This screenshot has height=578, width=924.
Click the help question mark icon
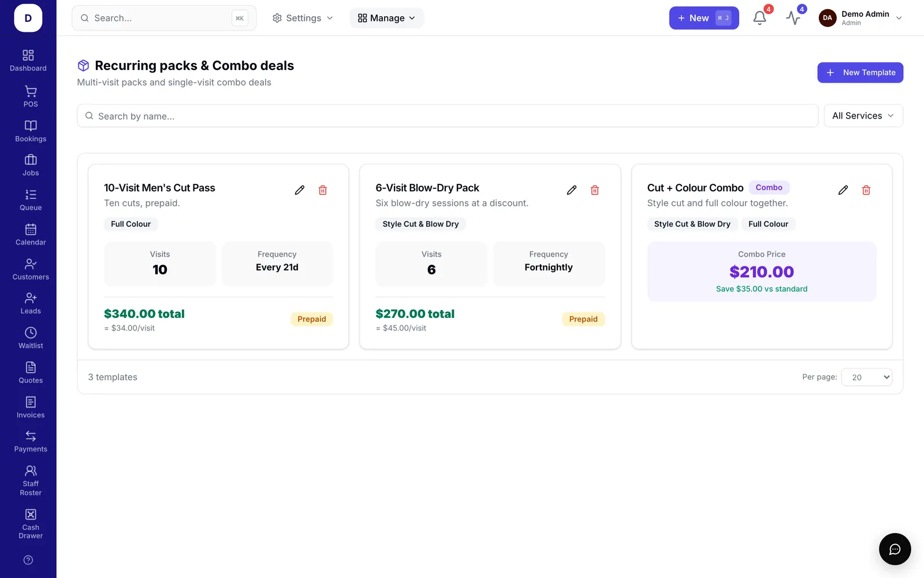(x=28, y=560)
